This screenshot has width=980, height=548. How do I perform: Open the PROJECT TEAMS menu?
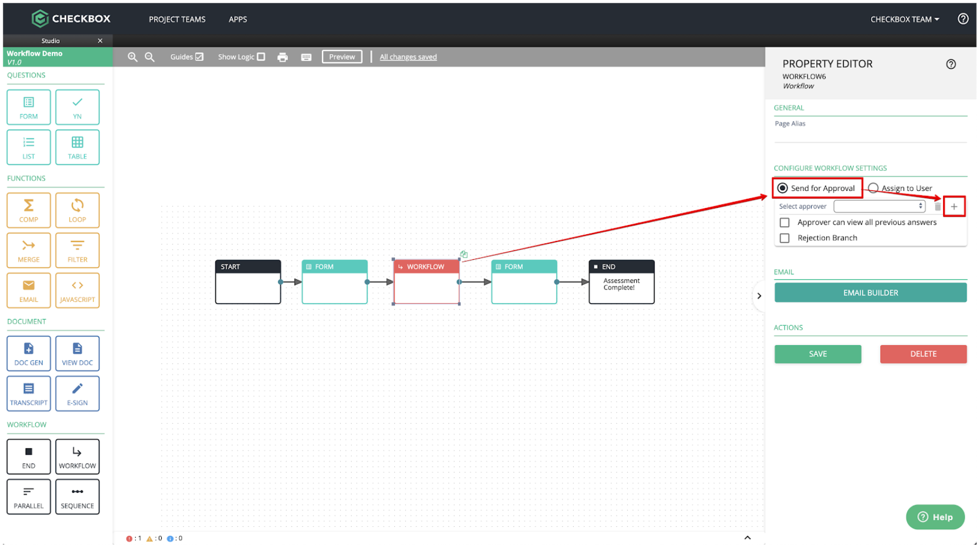(x=177, y=19)
